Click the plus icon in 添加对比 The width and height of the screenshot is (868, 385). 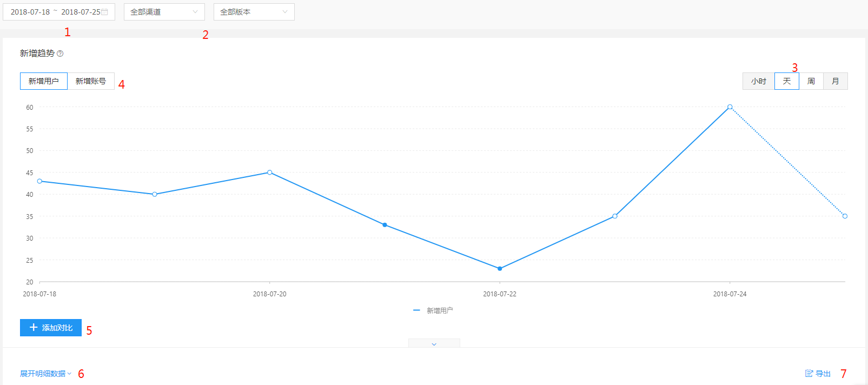point(34,328)
